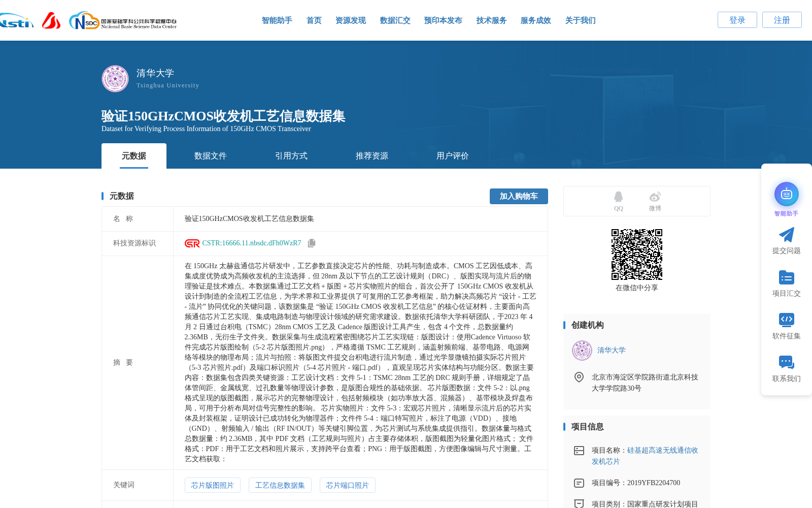Open 技术服务 in top navigation
This screenshot has height=508, width=812.
pyautogui.click(x=492, y=20)
